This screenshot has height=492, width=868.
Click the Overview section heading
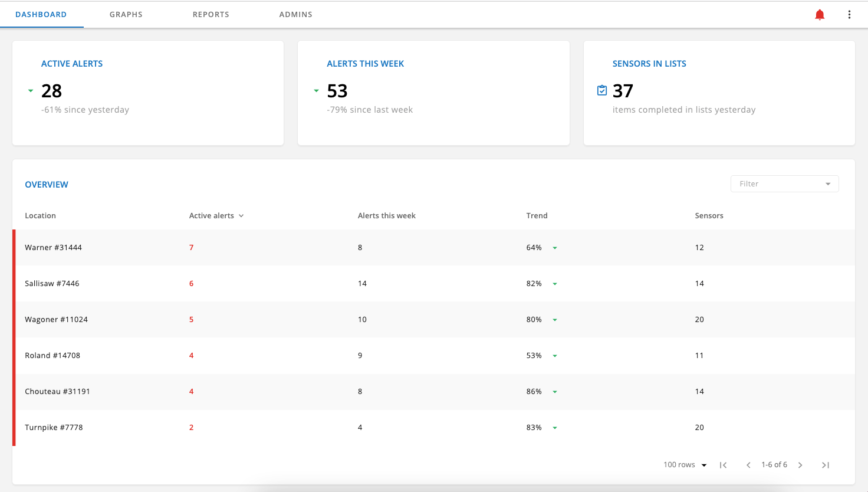47,185
